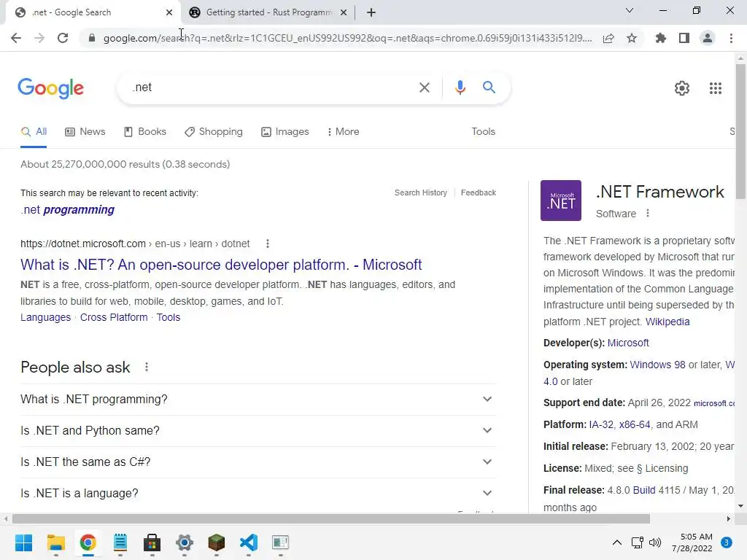Image resolution: width=747 pixels, height=560 pixels.
Task: Open the x86-64 platform link
Action: click(x=635, y=425)
